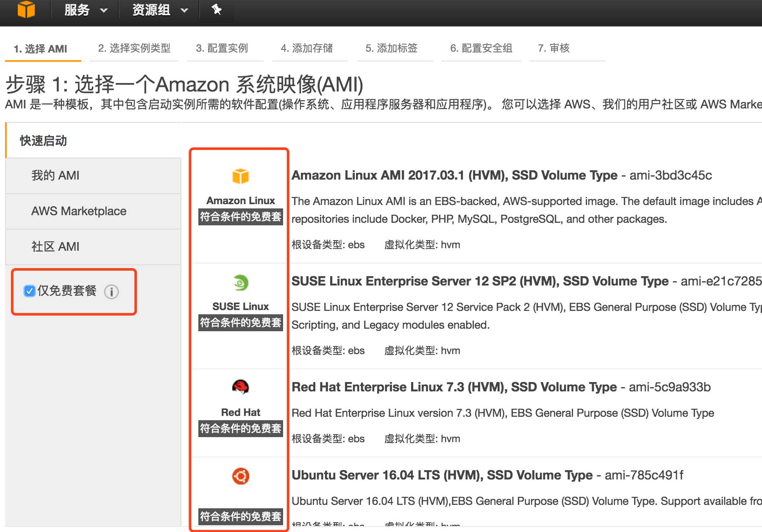Click the SUSE Linux chameleon icon

(x=241, y=283)
